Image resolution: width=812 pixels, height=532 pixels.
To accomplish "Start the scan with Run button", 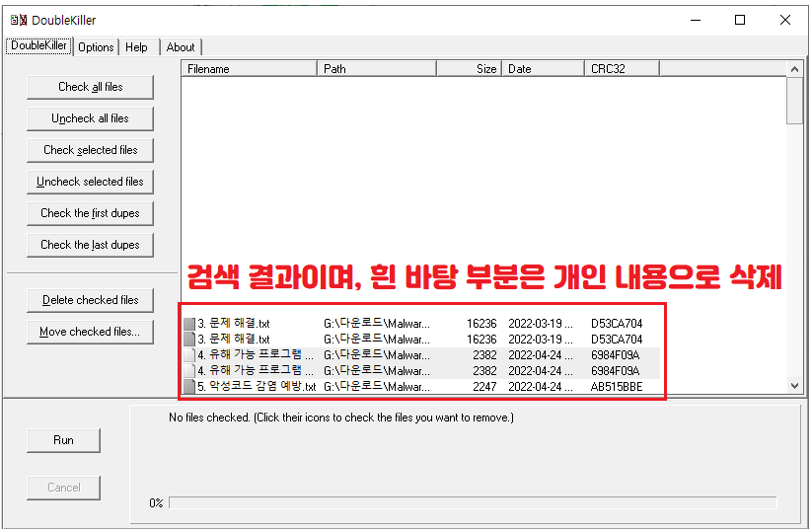I will click(x=64, y=441).
